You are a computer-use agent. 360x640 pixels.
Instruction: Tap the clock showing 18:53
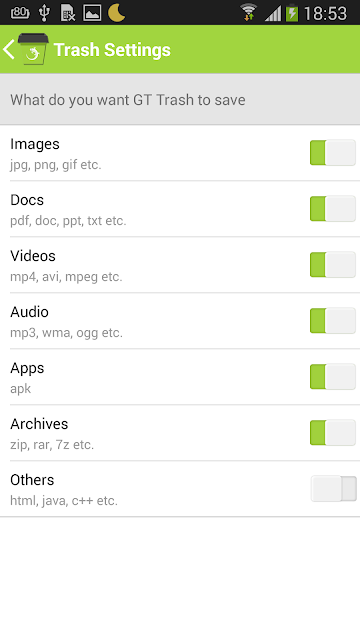point(325,13)
